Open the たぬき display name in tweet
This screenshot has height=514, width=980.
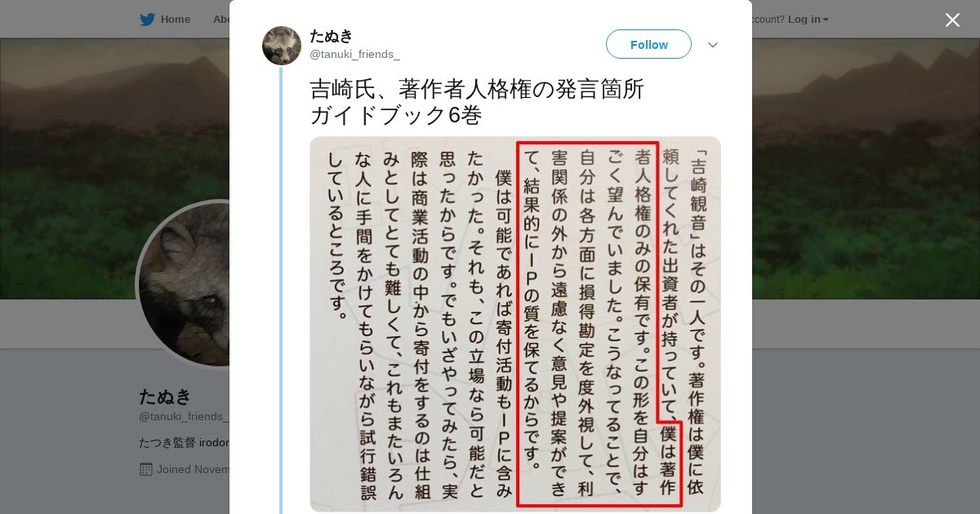tap(331, 36)
